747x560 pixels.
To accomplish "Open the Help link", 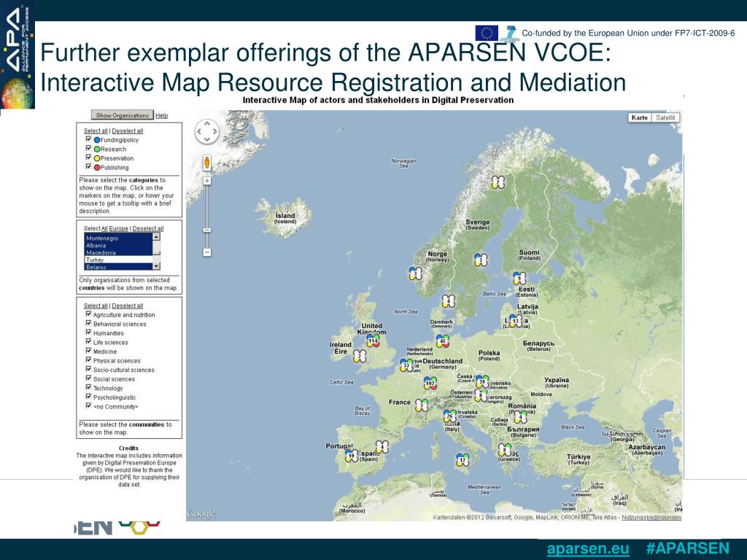I will [161, 115].
